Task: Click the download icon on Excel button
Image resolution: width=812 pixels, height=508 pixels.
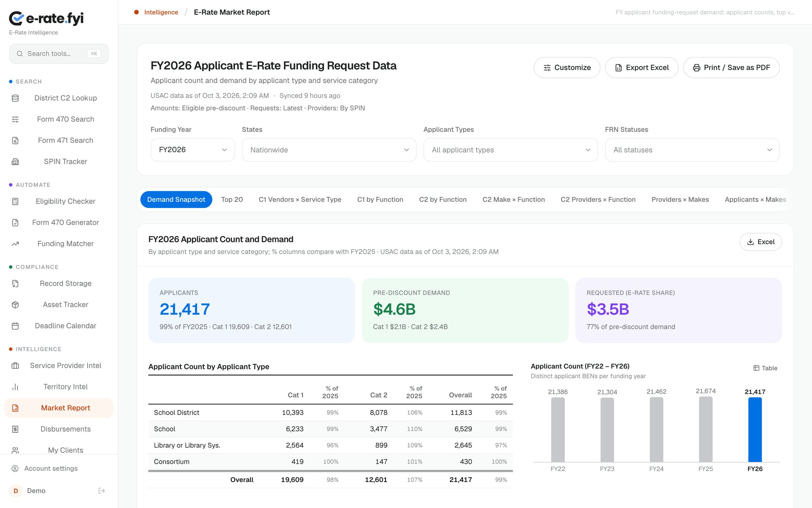Action: (750, 242)
